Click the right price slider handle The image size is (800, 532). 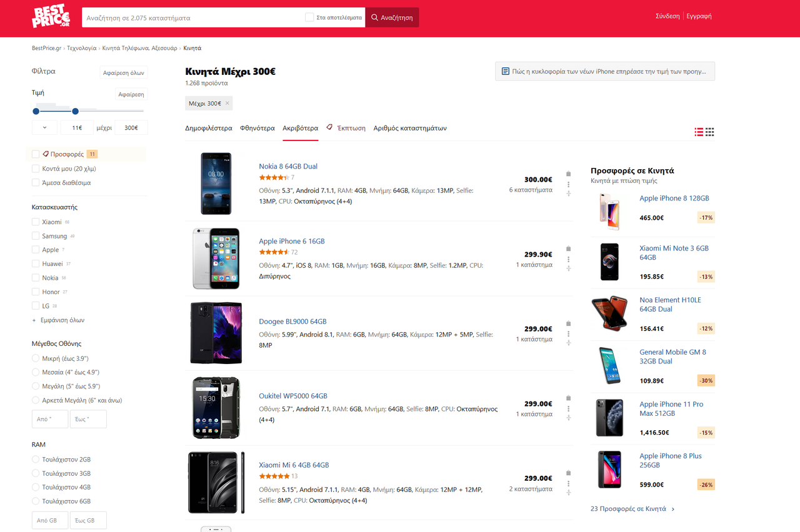tap(75, 111)
